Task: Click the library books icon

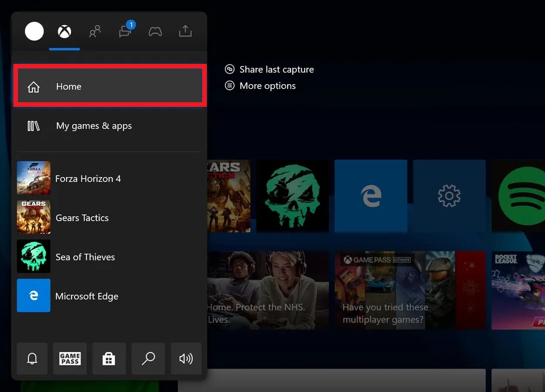Action: click(x=34, y=126)
